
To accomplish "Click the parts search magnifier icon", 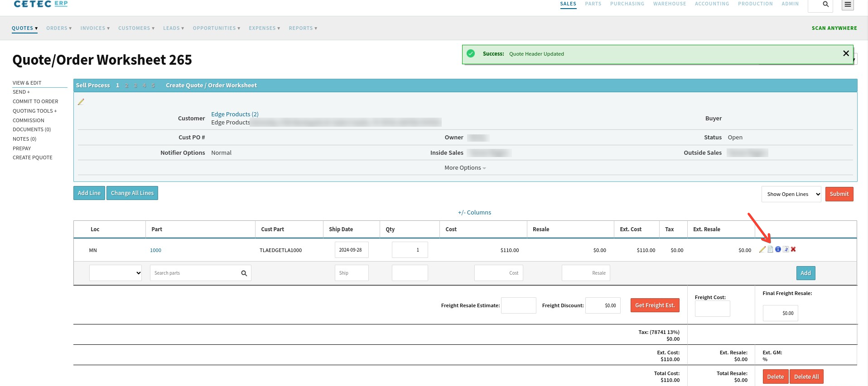I will [244, 273].
